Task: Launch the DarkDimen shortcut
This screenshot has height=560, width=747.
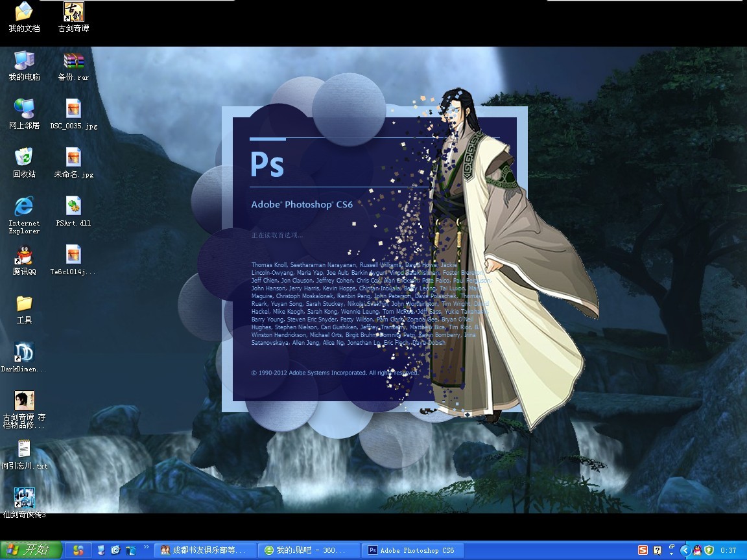Action: [x=24, y=357]
